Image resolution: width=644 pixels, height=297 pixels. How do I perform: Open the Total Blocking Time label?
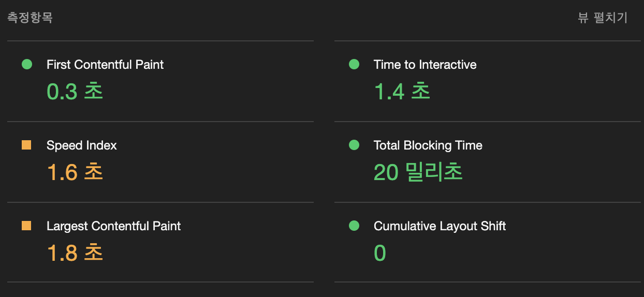(428, 145)
